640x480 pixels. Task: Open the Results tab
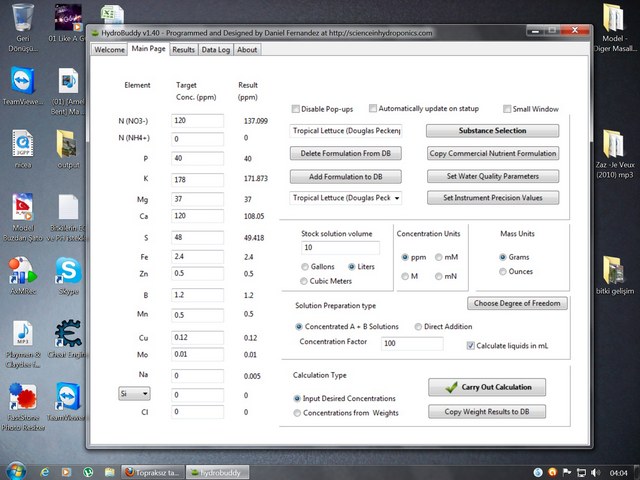coord(183,50)
